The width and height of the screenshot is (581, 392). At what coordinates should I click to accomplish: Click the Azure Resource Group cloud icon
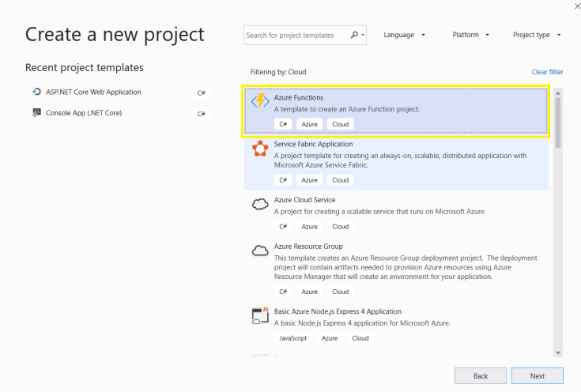(x=259, y=251)
